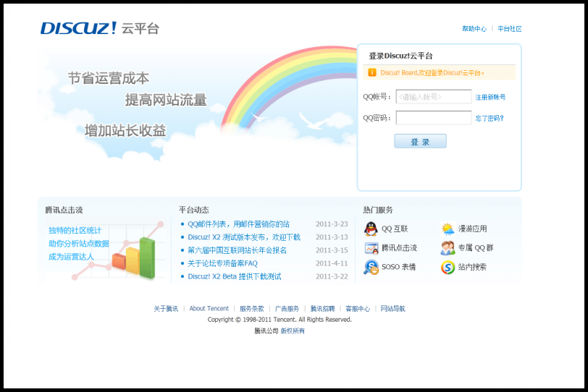Screen dimensions: 588x392
Task: Open the 腾讯点击流 hot service link
Action: point(400,248)
